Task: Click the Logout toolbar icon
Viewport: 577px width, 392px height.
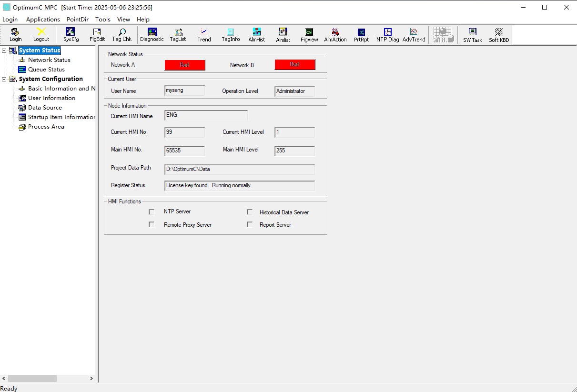Action: coord(41,35)
